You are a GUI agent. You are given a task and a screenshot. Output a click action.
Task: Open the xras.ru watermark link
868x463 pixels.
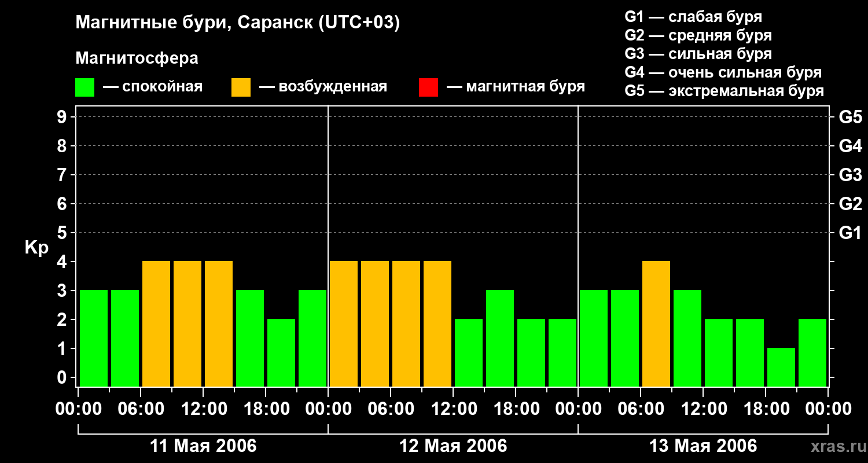click(835, 446)
